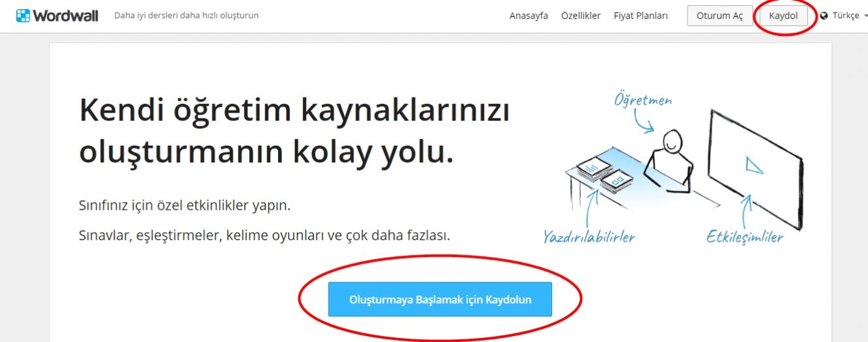Click the Wordwall brand name text
The height and width of the screenshot is (342, 868).
65,16
